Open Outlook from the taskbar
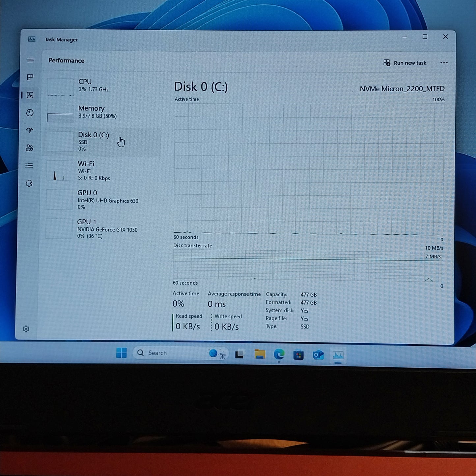 point(318,355)
